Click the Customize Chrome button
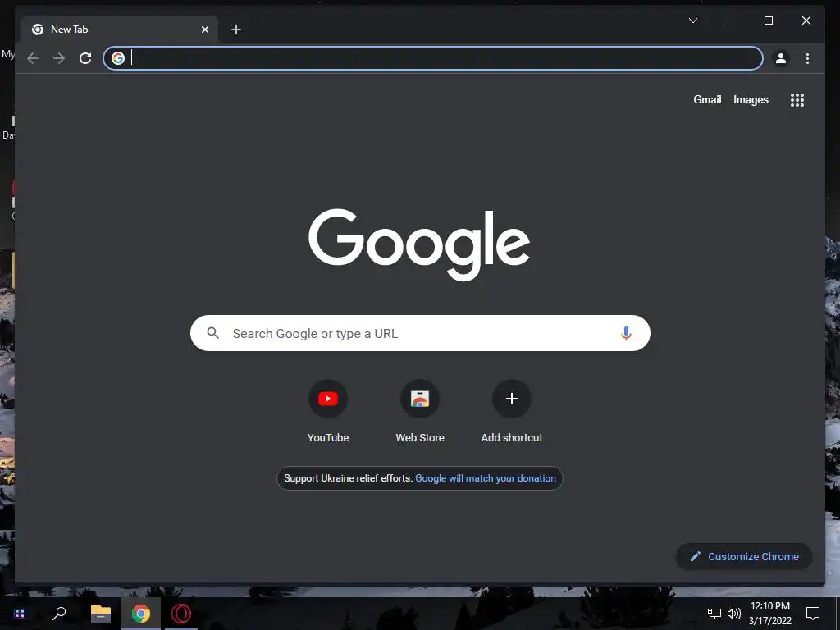Viewport: 840px width, 630px height. 744,557
